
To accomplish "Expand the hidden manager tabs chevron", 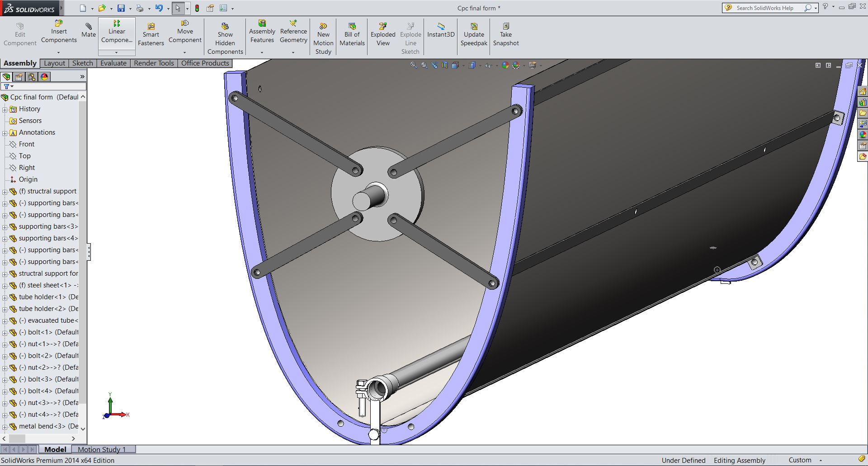I will [82, 76].
